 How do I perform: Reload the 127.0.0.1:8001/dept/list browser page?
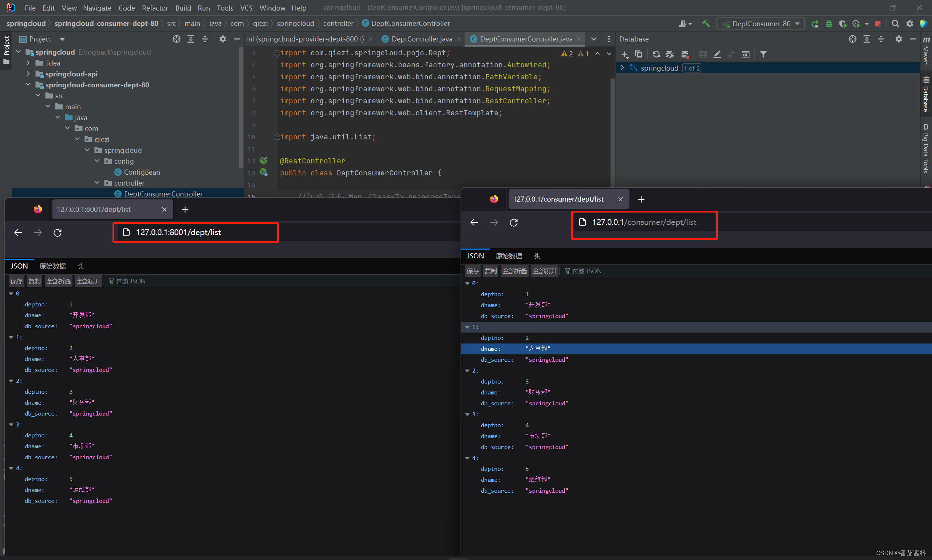(x=58, y=233)
